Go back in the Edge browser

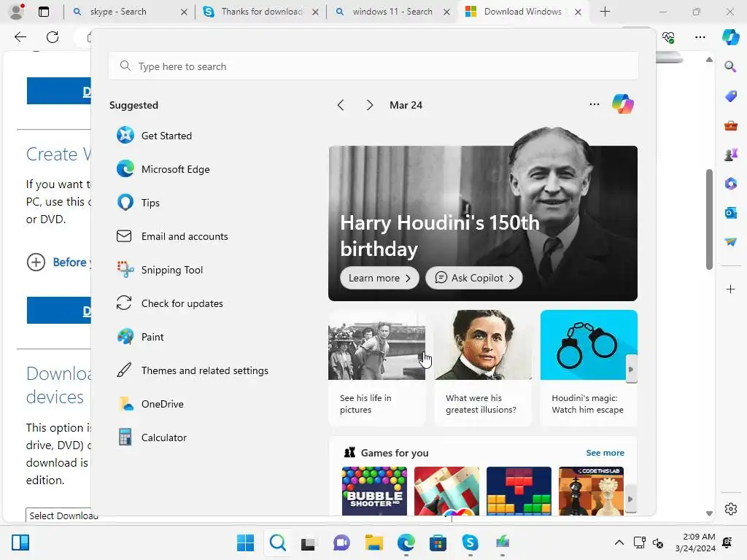(x=20, y=37)
